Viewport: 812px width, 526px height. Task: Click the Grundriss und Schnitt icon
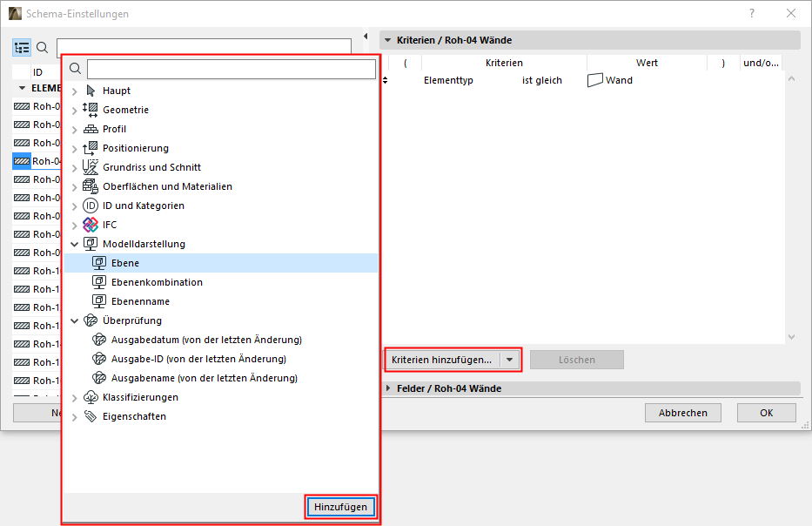click(91, 167)
